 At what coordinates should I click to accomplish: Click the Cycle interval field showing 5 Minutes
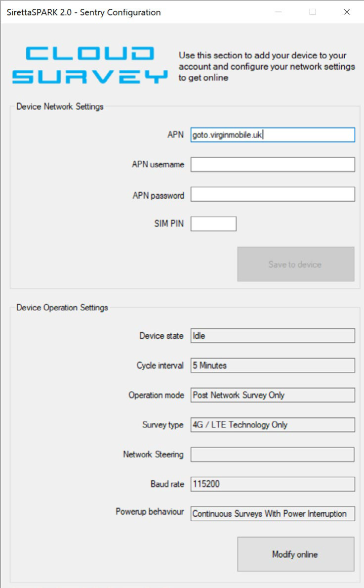(x=273, y=365)
